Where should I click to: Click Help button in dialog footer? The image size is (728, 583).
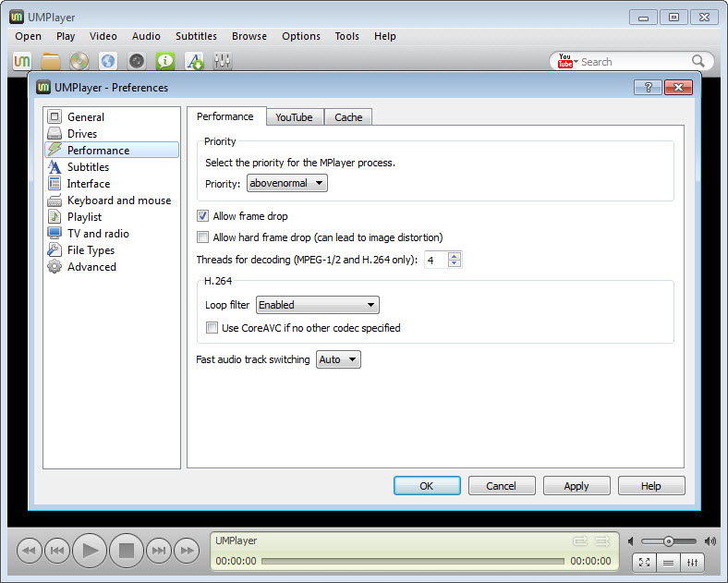(x=651, y=485)
